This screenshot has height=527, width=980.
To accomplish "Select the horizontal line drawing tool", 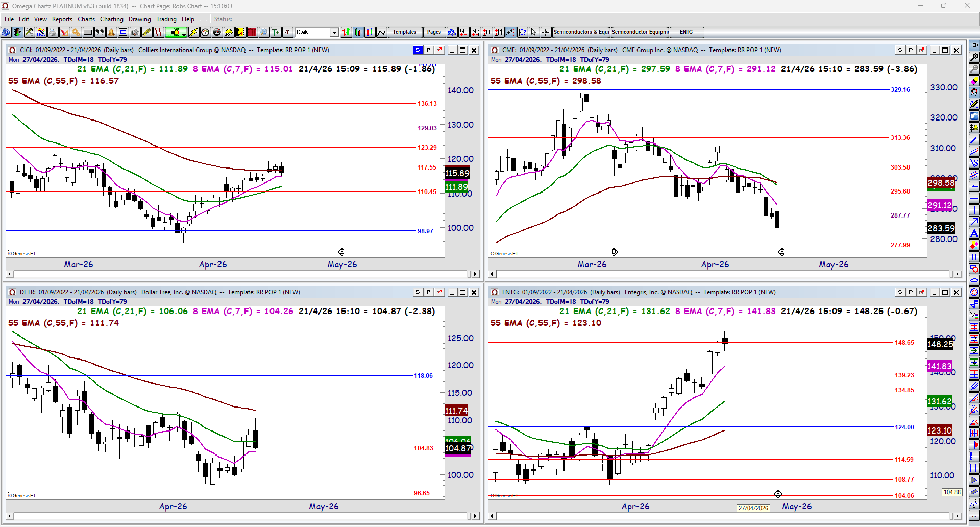I will point(974,198).
